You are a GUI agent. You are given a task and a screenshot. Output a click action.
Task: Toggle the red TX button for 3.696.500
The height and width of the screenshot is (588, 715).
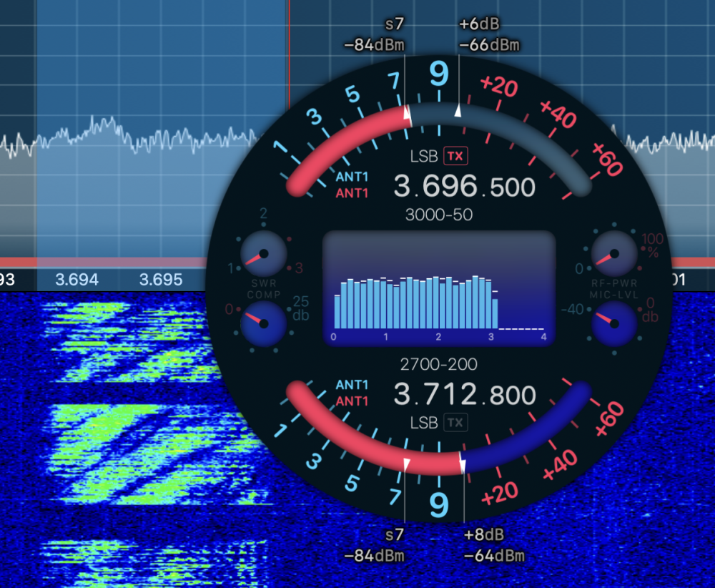pyautogui.click(x=455, y=156)
